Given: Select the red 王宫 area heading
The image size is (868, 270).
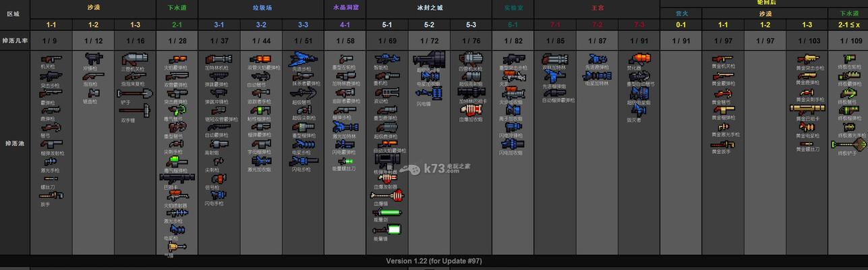Looking at the screenshot, I should click(x=597, y=8).
